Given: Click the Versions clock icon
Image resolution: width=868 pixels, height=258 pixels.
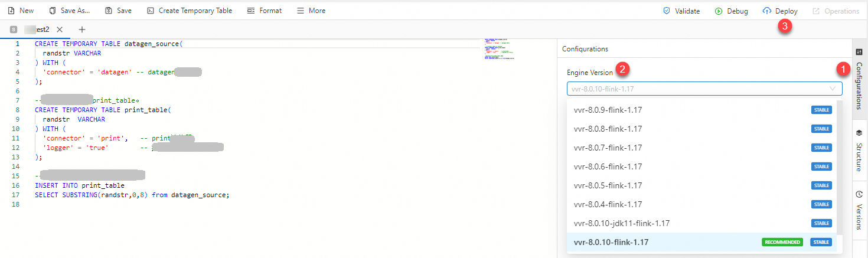Looking at the screenshot, I should [x=859, y=195].
